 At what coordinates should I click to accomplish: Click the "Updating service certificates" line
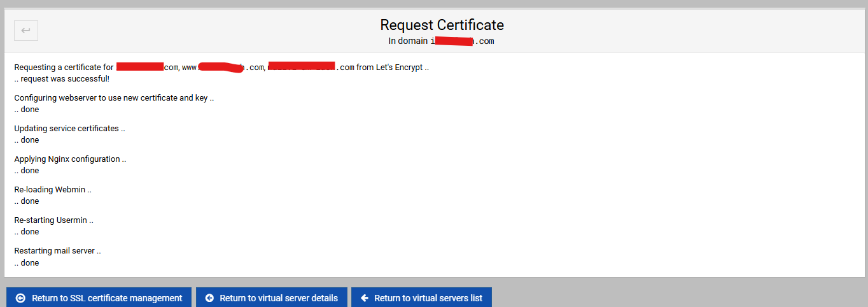coord(69,129)
